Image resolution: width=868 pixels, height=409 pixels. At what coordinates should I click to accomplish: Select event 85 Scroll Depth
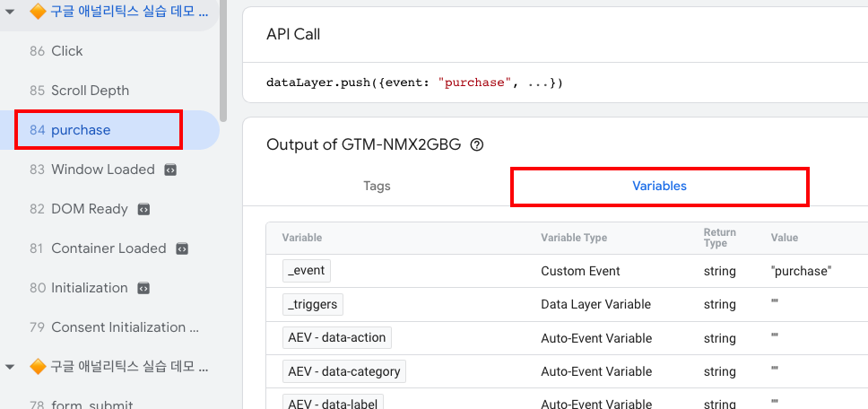[90, 91]
